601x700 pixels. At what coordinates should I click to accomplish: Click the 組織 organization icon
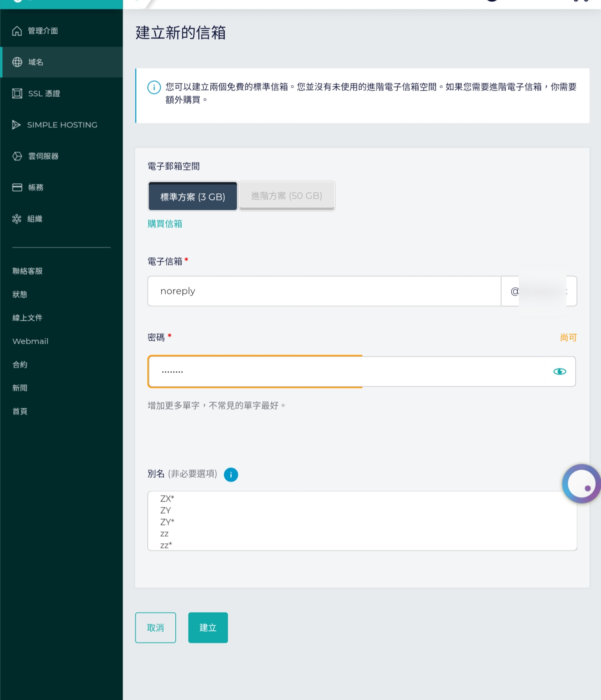(x=17, y=219)
